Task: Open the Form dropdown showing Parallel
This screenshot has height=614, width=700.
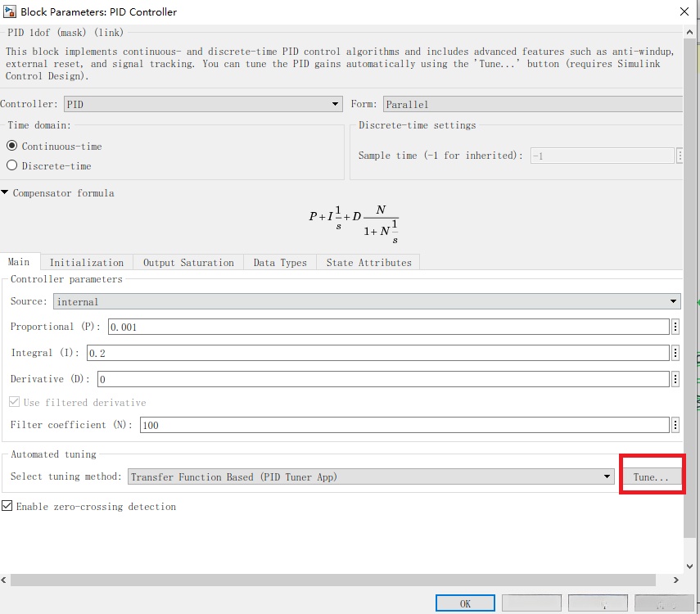Action: tap(533, 104)
